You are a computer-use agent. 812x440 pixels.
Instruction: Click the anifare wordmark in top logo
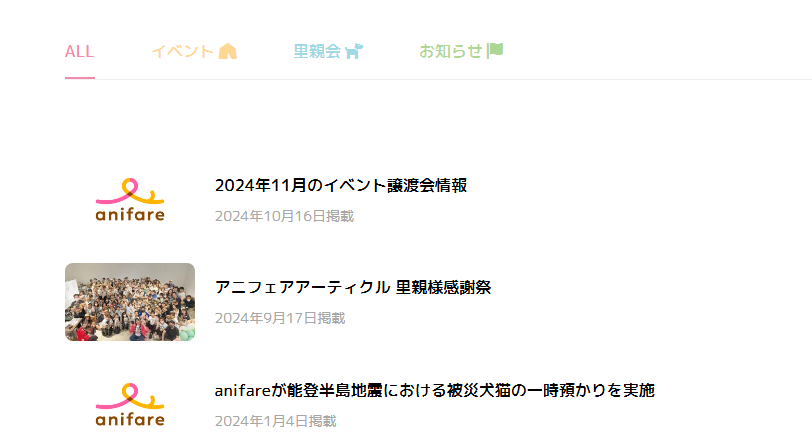pos(130,214)
